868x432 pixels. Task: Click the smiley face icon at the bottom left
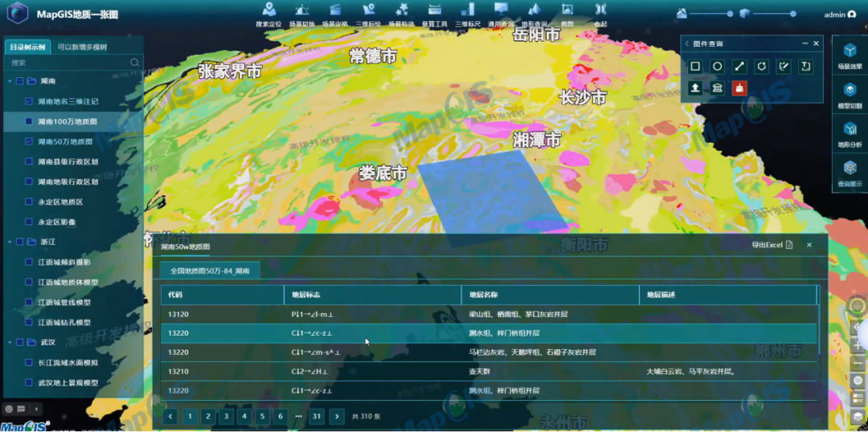point(10,410)
